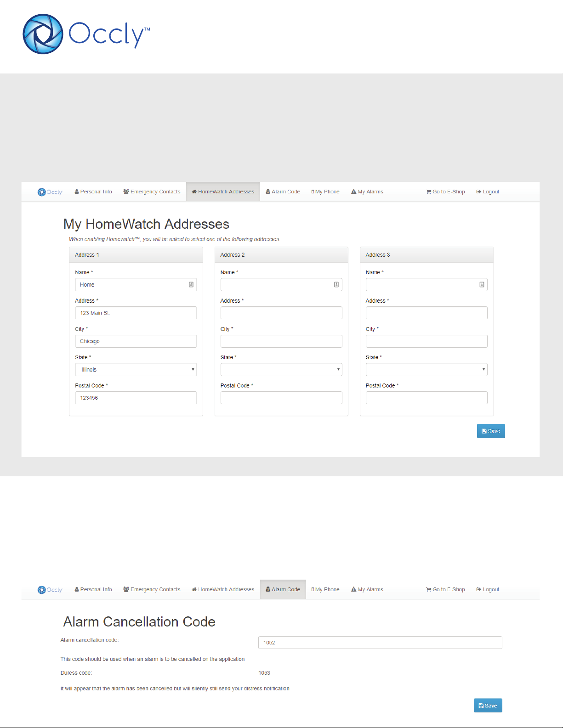Open Address 3 State dropdown
Image resolution: width=563 pixels, height=728 pixels.
[x=427, y=370]
